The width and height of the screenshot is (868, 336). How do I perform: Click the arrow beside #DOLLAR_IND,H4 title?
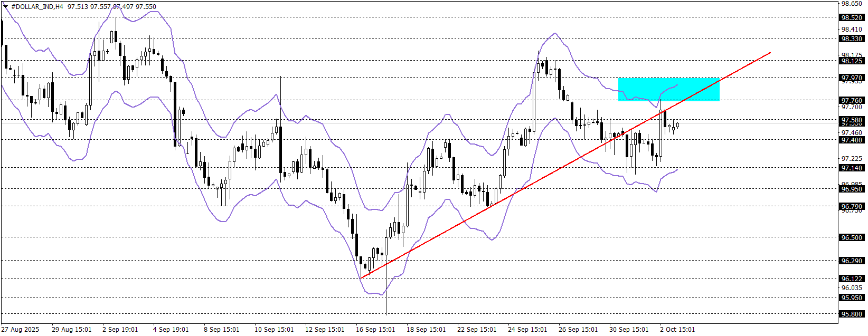[x=6, y=7]
